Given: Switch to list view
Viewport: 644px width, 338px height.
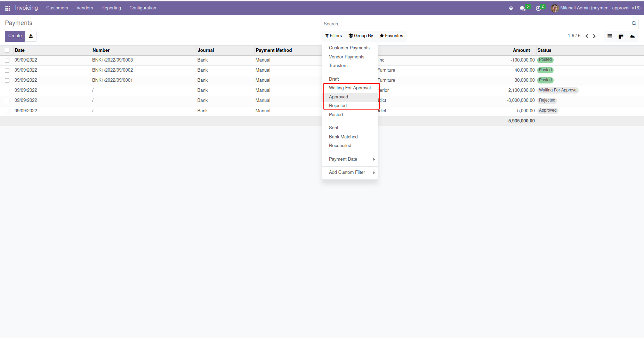Looking at the screenshot, I should 610,36.
